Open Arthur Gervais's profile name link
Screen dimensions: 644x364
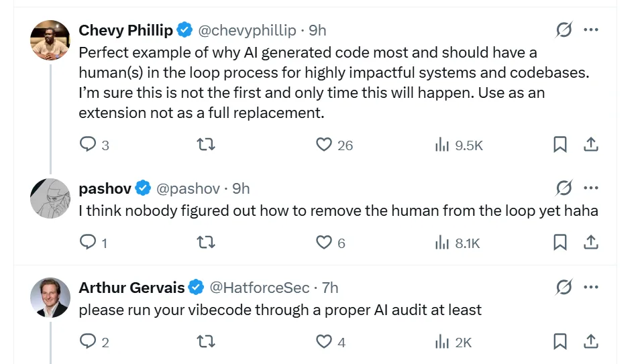pyautogui.click(x=131, y=288)
